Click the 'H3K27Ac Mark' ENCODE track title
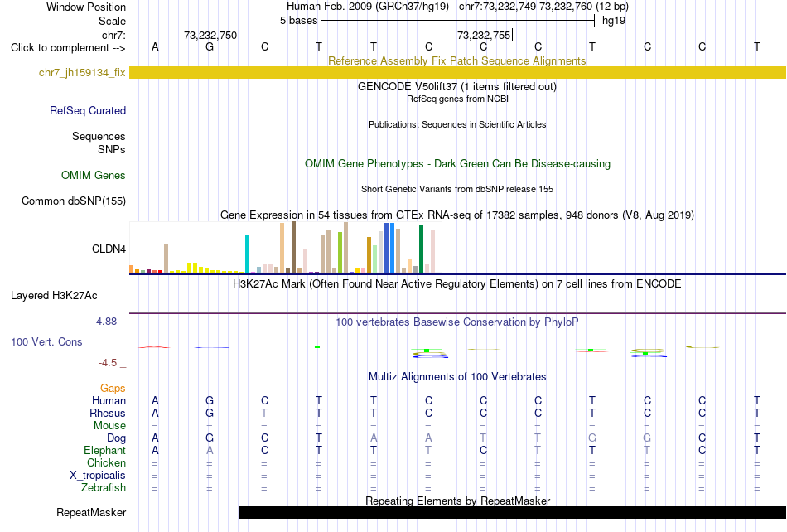The width and height of the screenshot is (787, 532). (x=456, y=284)
